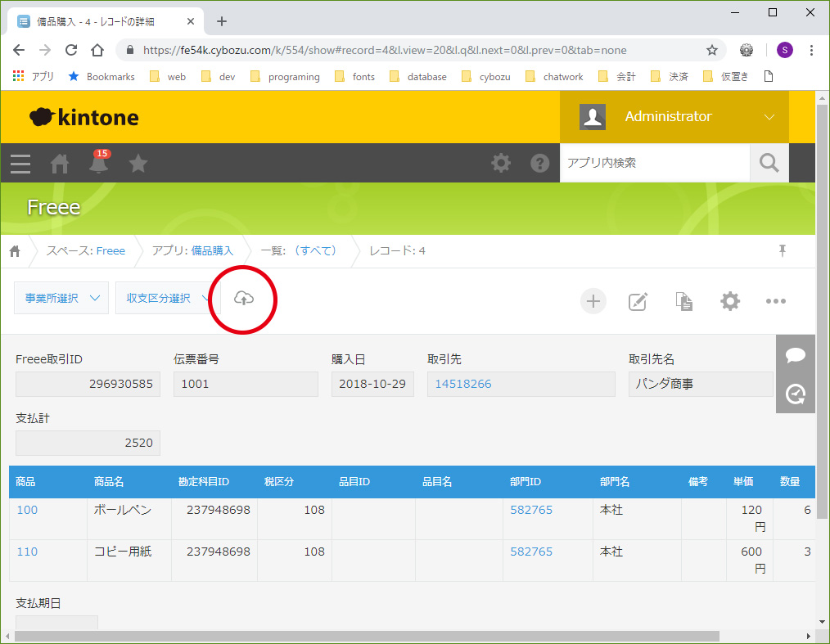The width and height of the screenshot is (830, 644).
Task: Close the 備品購入 browser tab
Action: click(191, 22)
